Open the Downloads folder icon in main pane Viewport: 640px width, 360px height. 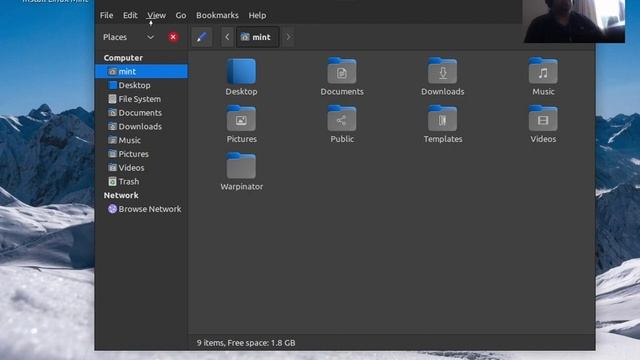pyautogui.click(x=442, y=71)
